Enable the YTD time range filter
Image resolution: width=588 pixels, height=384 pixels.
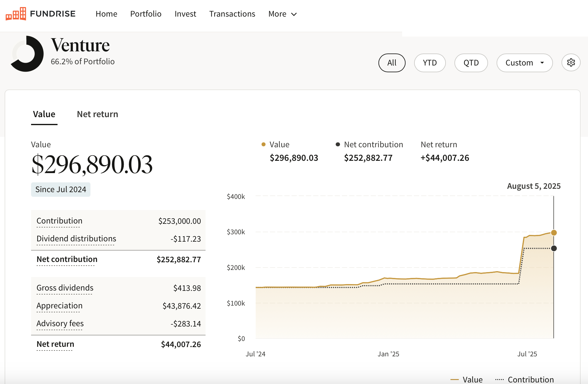[430, 63]
